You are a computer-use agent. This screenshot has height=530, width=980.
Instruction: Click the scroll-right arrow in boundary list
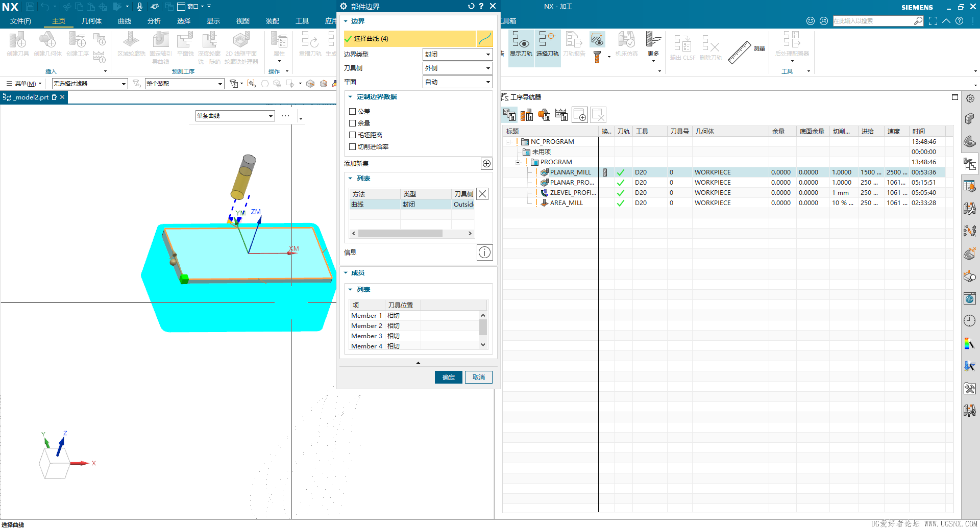[470, 233]
